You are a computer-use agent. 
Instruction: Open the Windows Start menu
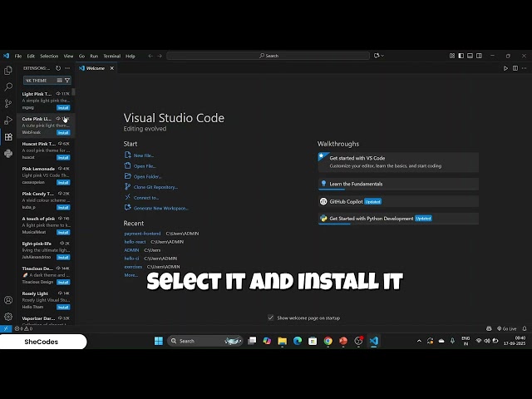click(x=159, y=341)
